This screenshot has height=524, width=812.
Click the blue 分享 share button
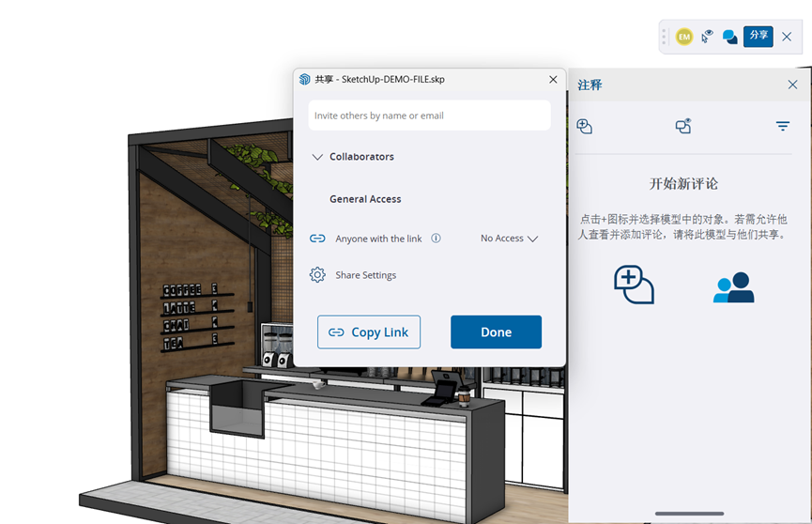pyautogui.click(x=758, y=37)
